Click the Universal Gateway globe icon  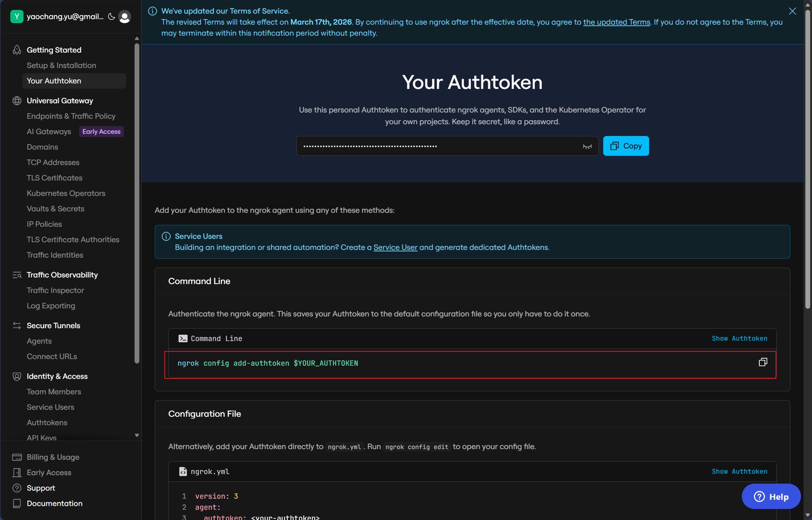pos(17,101)
